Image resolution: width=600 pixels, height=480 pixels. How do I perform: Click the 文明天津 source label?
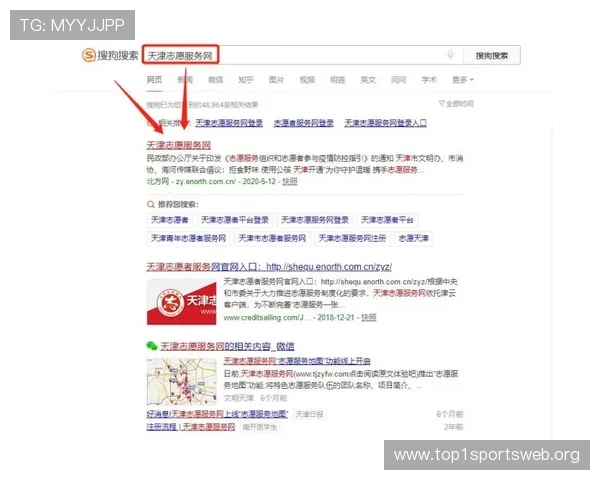[x=239, y=398]
